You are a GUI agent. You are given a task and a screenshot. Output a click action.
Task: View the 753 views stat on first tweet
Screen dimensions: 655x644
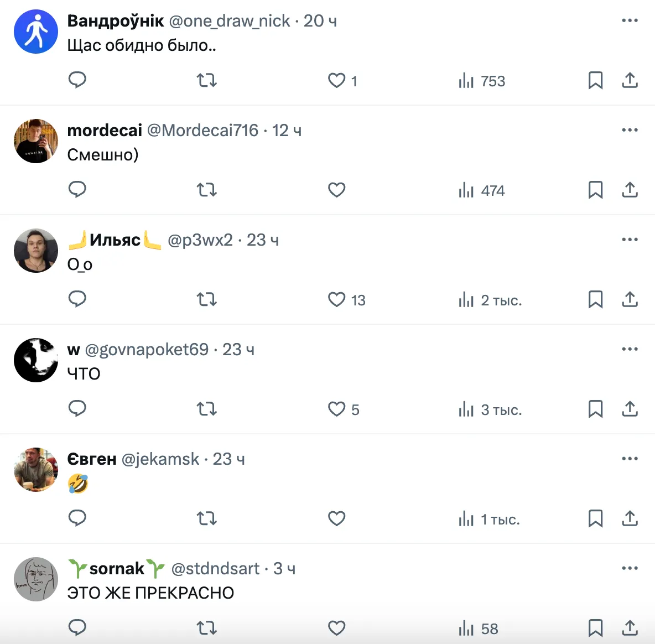coord(482,81)
